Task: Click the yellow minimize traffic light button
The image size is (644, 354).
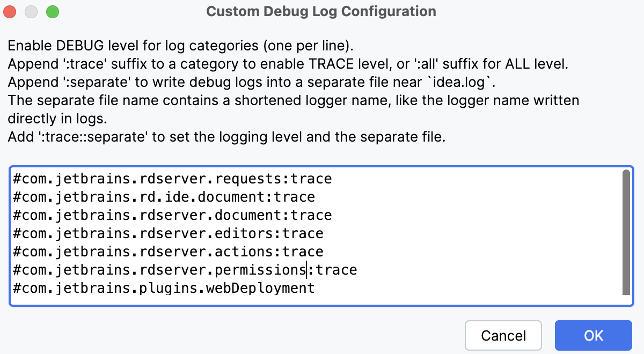Action: click(30, 10)
